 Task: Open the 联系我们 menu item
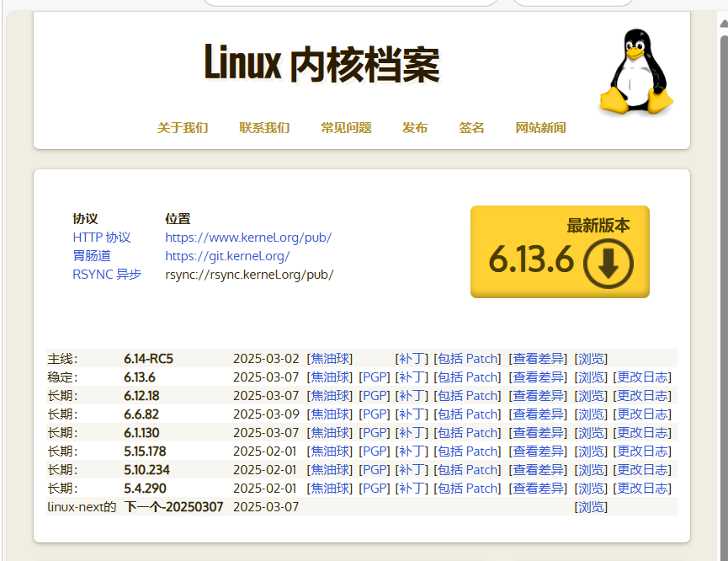[264, 128]
